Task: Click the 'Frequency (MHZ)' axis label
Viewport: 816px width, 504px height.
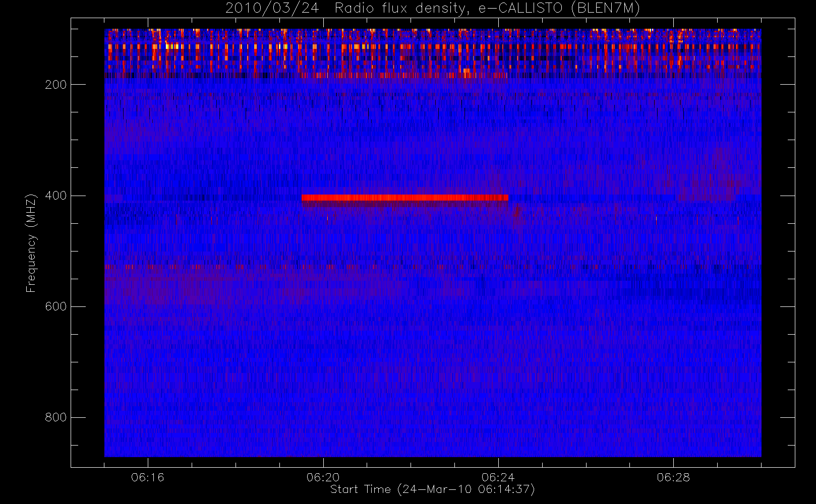Action: pyautogui.click(x=31, y=243)
